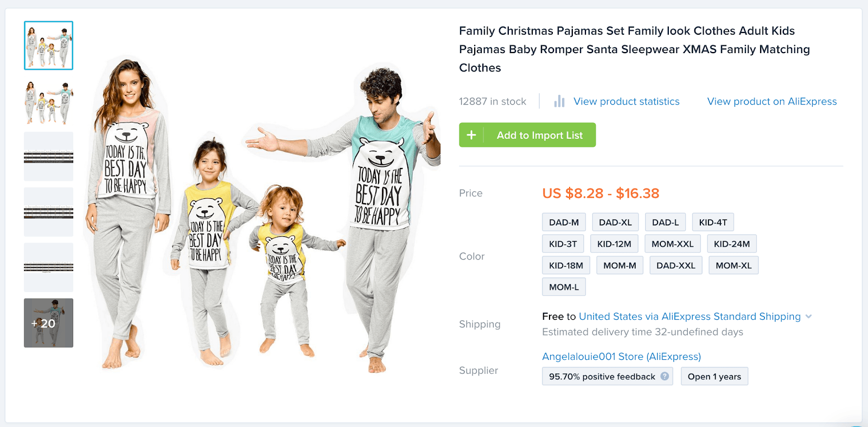The image size is (868, 427).
Task: Click the bar chart product statistics icon
Action: [559, 101]
